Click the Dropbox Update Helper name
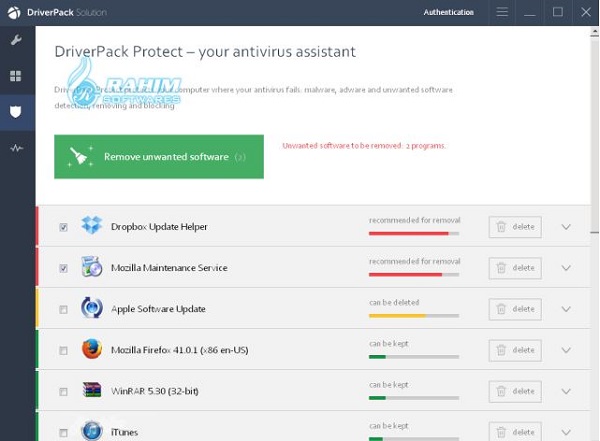The height and width of the screenshot is (441, 600). click(159, 227)
